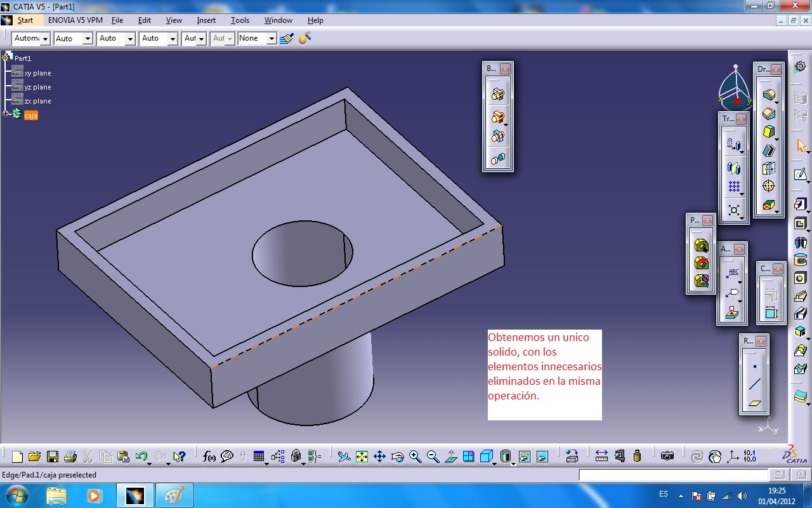Open the ENOVIA V5 VPM menu
This screenshot has width=812, height=508.
(75, 20)
